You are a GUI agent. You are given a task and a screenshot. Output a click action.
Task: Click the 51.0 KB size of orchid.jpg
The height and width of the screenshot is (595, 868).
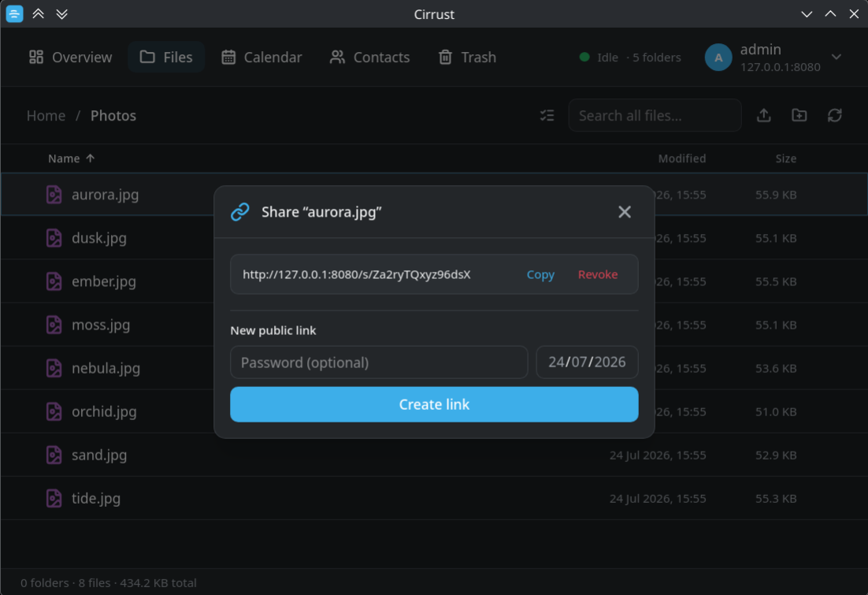pos(776,411)
